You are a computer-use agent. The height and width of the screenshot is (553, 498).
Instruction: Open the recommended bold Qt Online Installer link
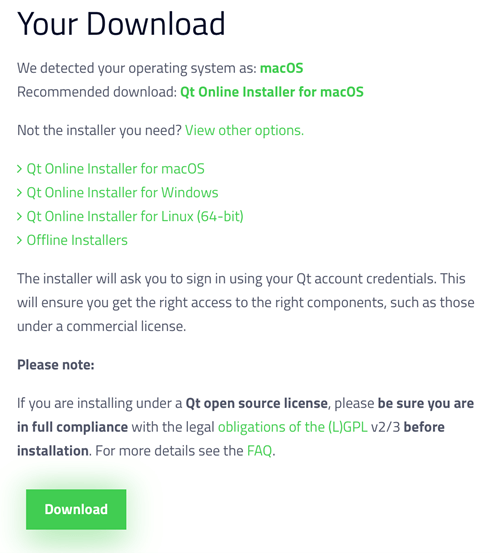pyautogui.click(x=272, y=92)
